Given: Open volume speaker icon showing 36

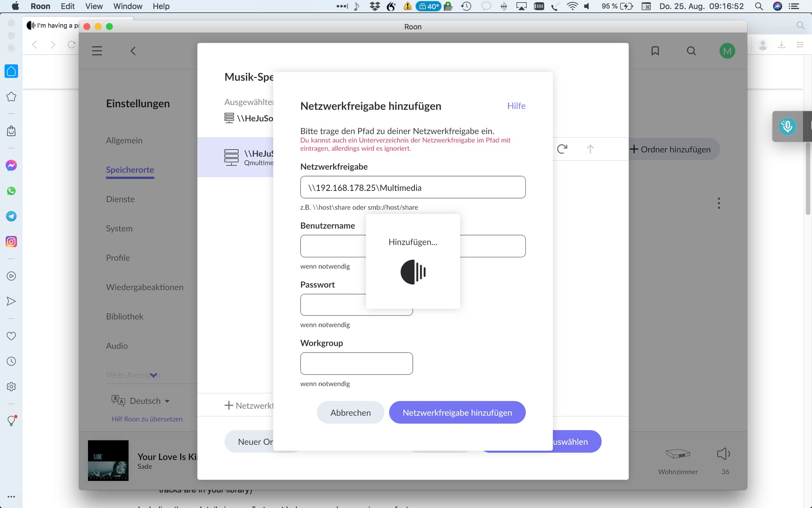Looking at the screenshot, I should [724, 454].
